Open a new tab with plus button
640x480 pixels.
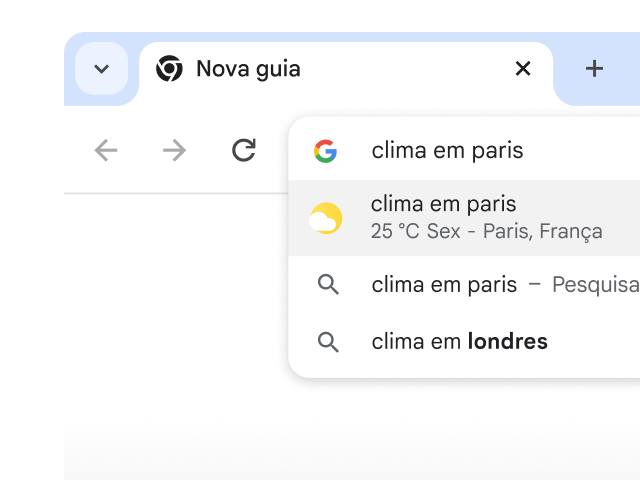tap(594, 69)
